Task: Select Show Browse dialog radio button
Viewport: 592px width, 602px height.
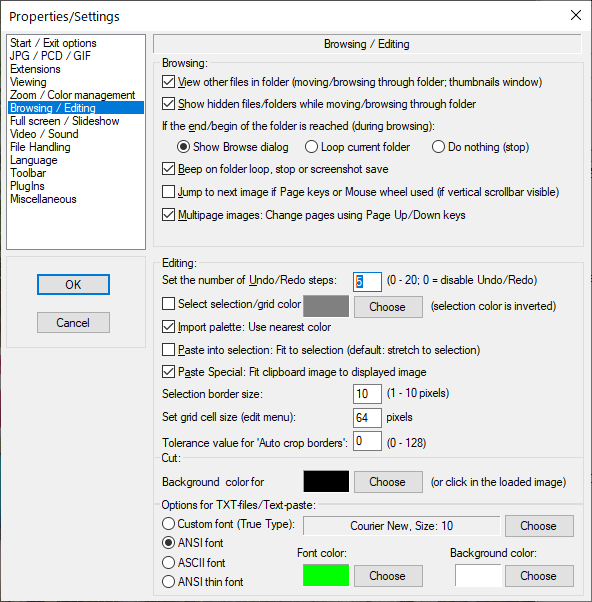Action: [183, 147]
